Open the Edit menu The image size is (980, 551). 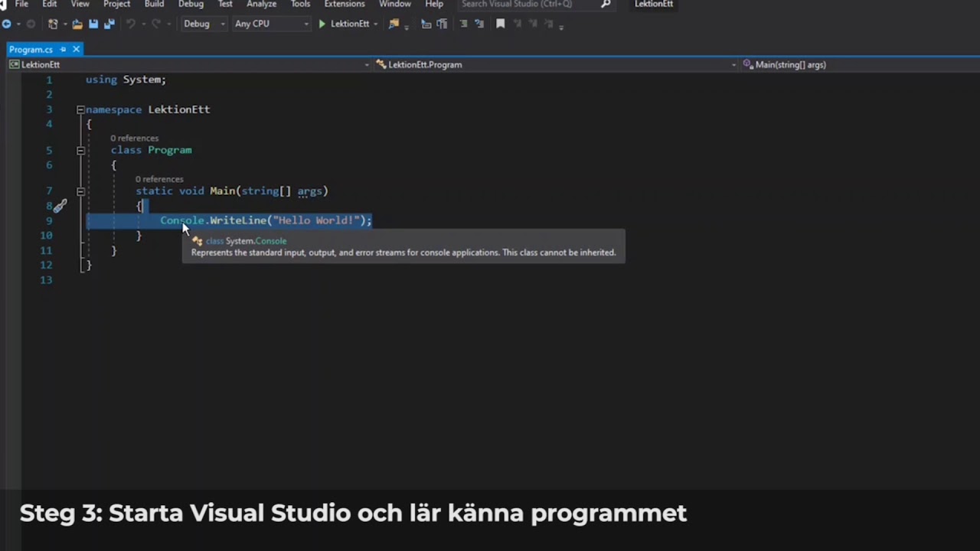coord(50,4)
